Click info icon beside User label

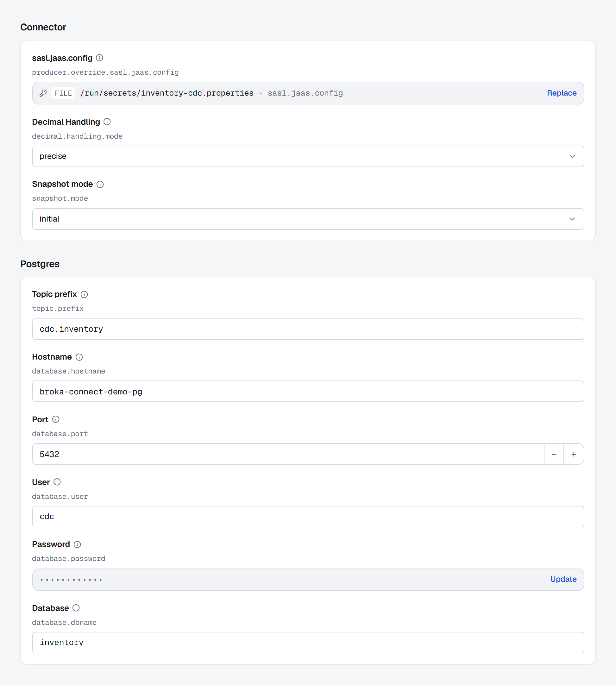(57, 482)
